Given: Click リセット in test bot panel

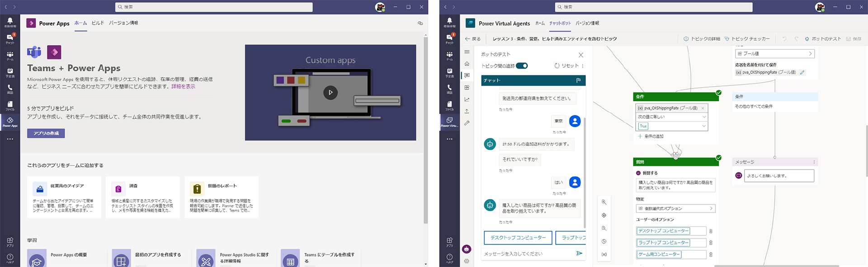Looking at the screenshot, I should [566, 66].
